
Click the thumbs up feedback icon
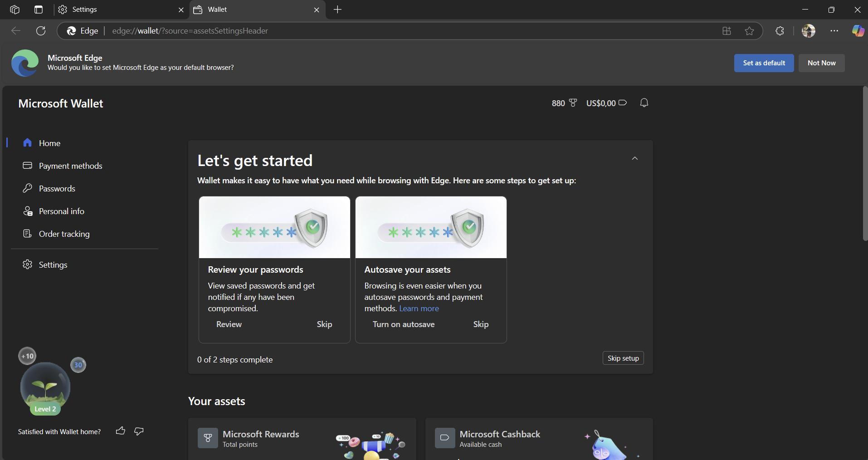[121, 431]
